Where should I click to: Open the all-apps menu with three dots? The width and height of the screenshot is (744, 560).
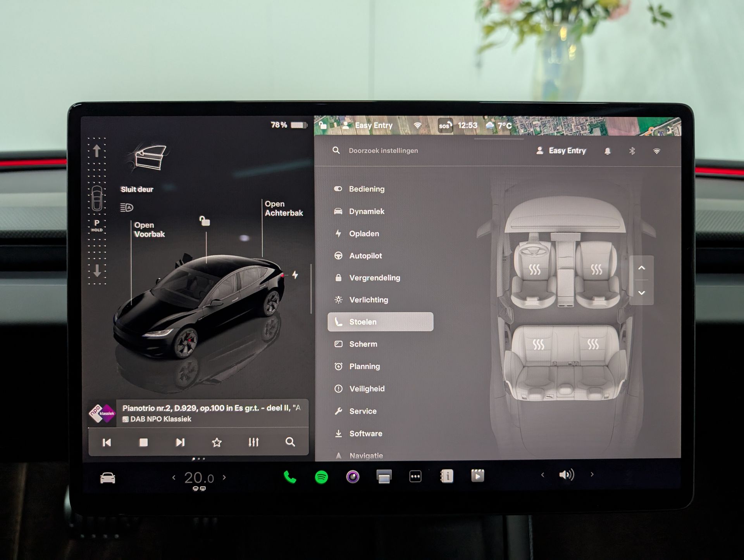[x=415, y=476]
